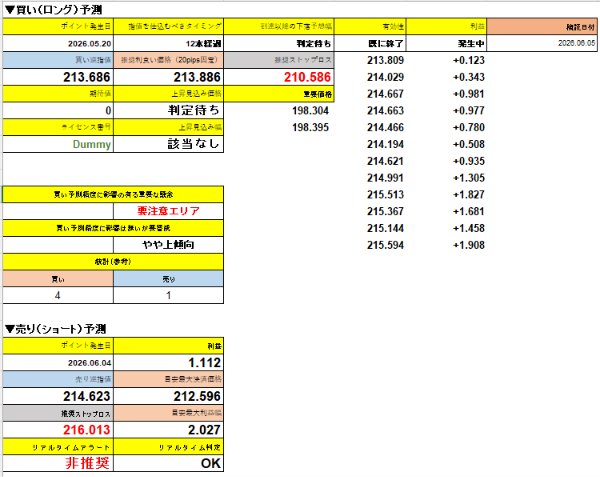Click the 既に終了 status cell
The width and height of the screenshot is (600, 477).
tap(370, 43)
